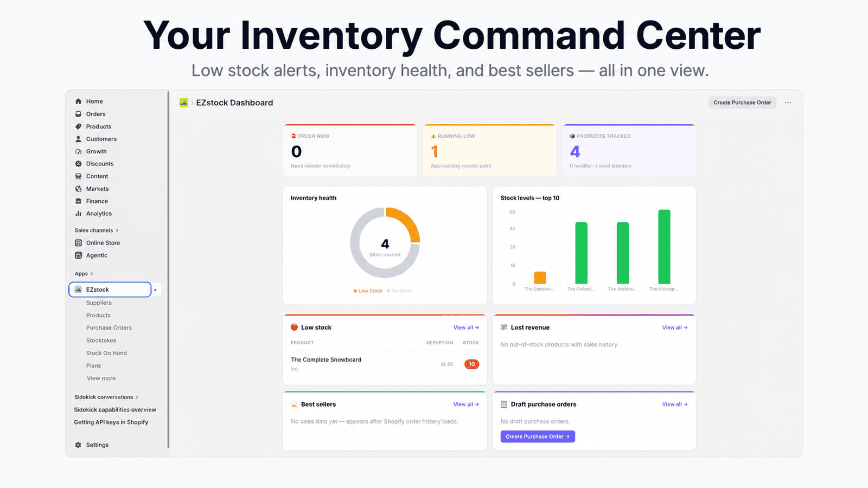868x488 pixels.
Task: View all lost revenue items
Action: pos(675,328)
